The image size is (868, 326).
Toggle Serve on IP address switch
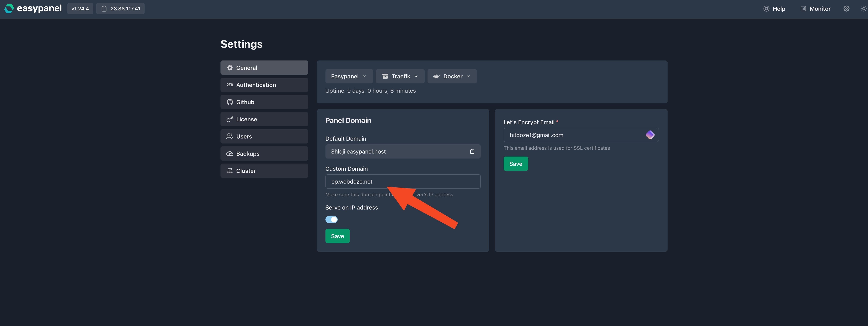[332, 219]
